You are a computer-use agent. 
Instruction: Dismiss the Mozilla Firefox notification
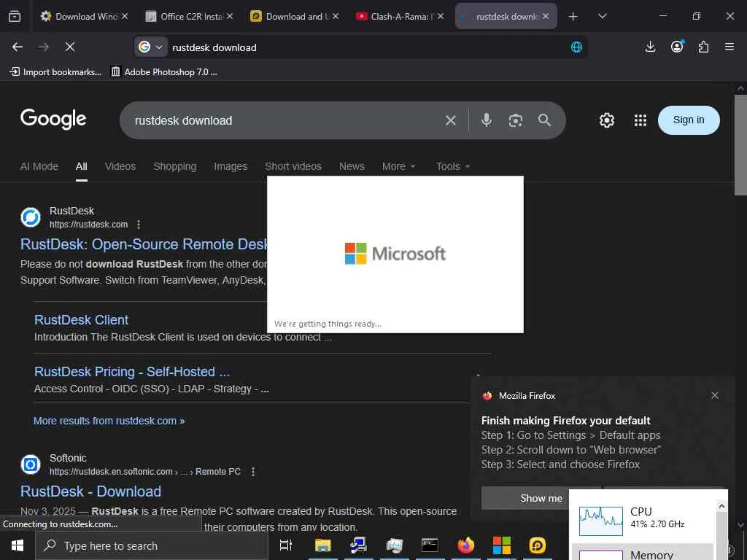click(x=715, y=395)
